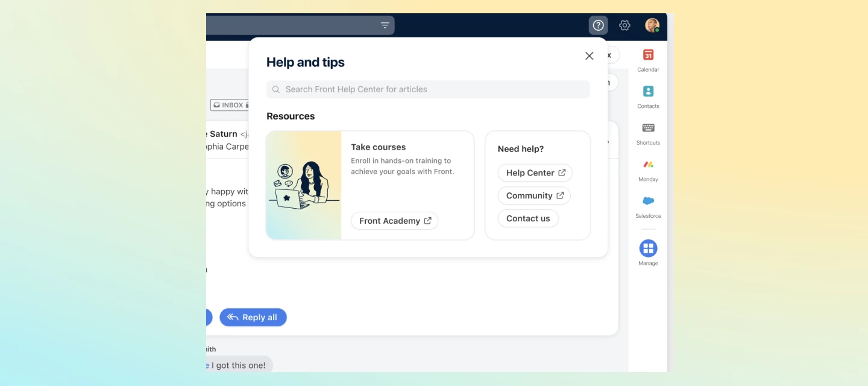Click the Take courses heading

click(379, 147)
